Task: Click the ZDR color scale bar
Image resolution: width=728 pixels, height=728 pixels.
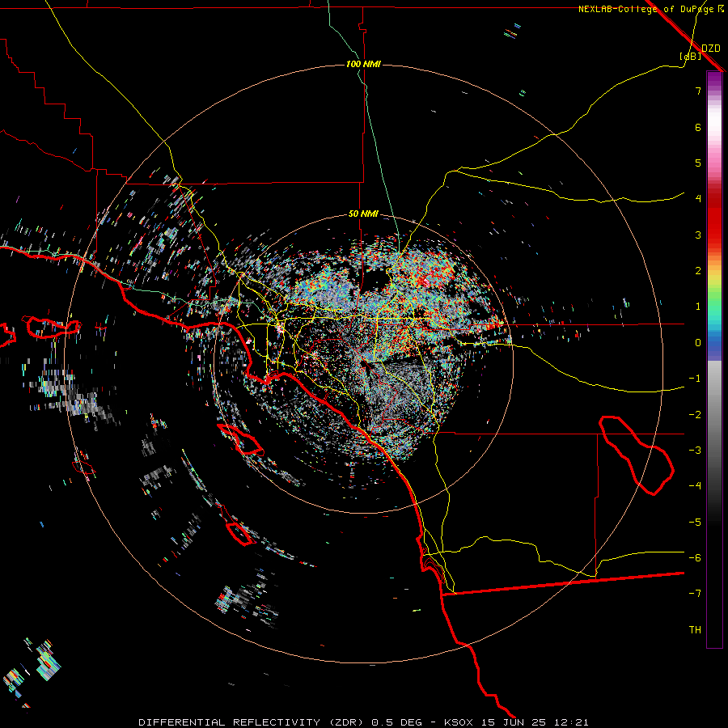Action: point(714,359)
